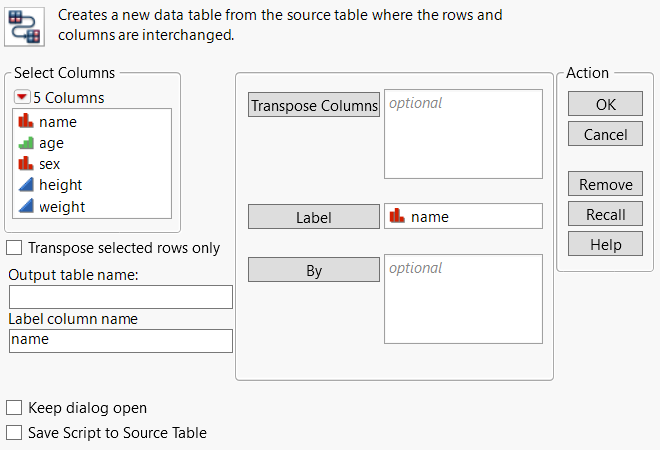Click the Transpose platform icon at top-left
Image resolution: width=660 pixels, height=450 pixels.
23,25
